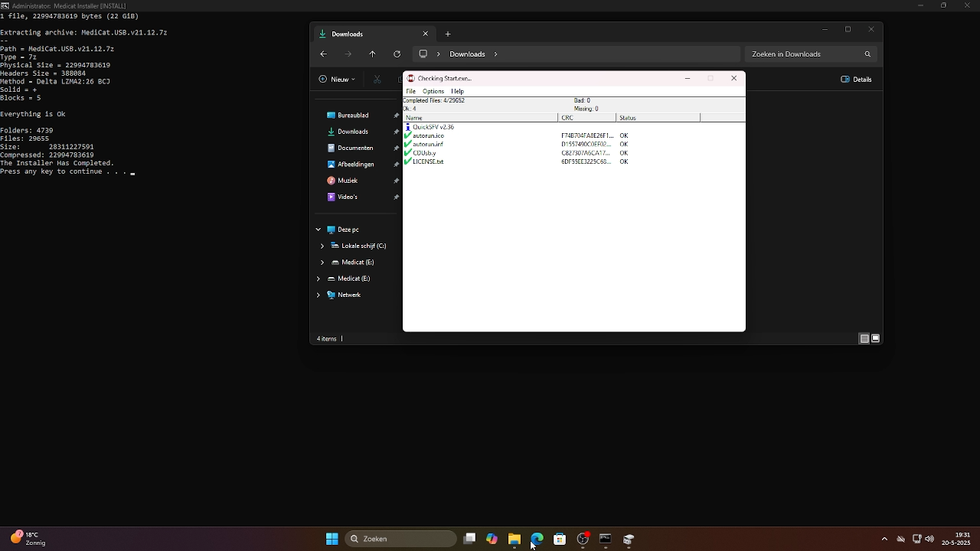Open the clock and date panel

pyautogui.click(x=956, y=539)
